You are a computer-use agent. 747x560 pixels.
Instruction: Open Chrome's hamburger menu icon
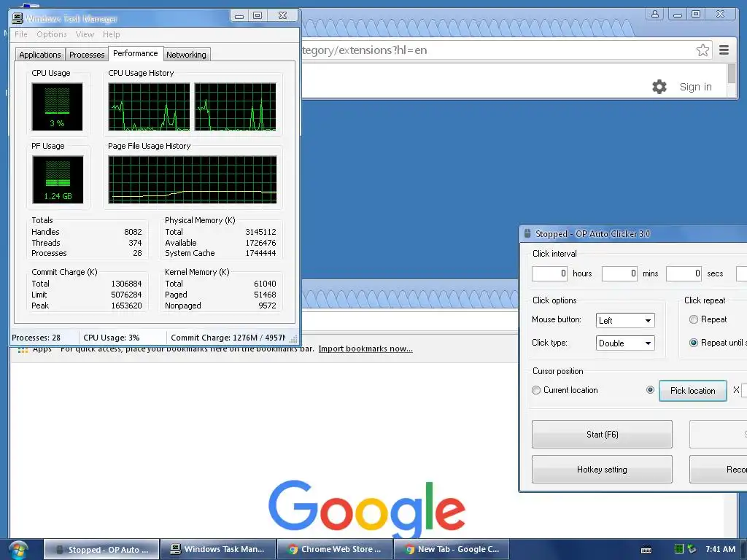(724, 50)
